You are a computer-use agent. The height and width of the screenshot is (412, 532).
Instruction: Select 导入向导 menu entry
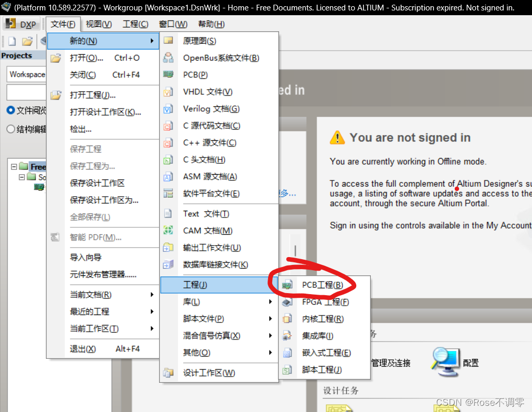103,258
